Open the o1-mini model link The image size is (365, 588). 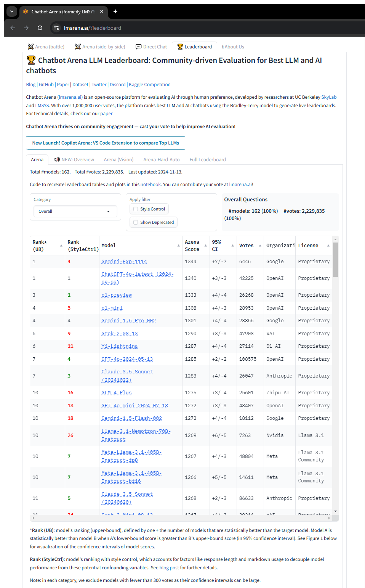coord(112,308)
